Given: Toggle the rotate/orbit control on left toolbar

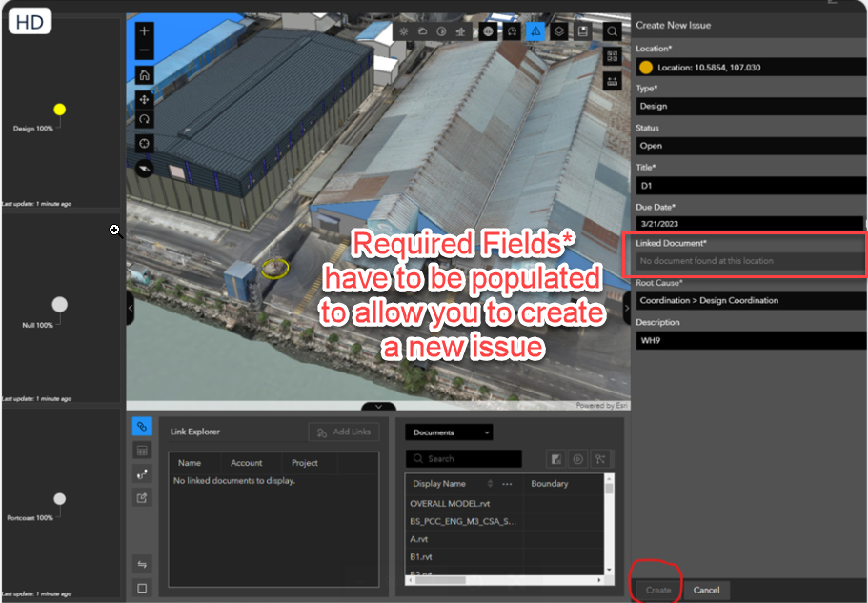Looking at the screenshot, I should [143, 119].
